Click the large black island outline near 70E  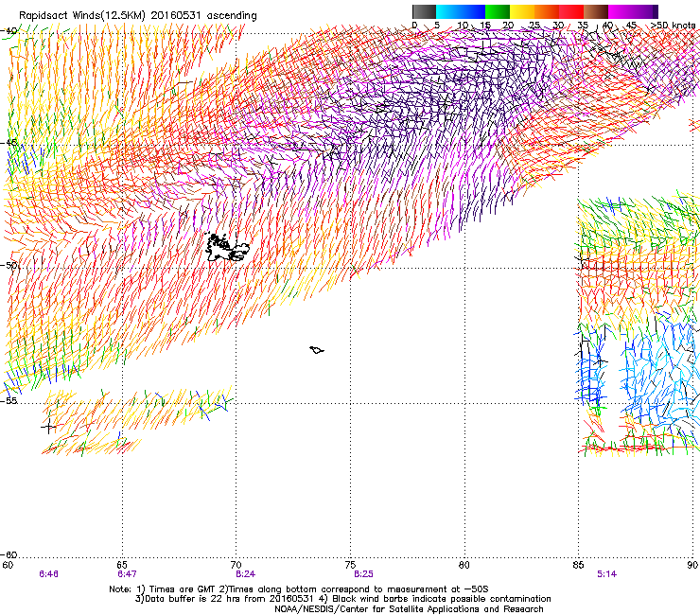(x=226, y=248)
